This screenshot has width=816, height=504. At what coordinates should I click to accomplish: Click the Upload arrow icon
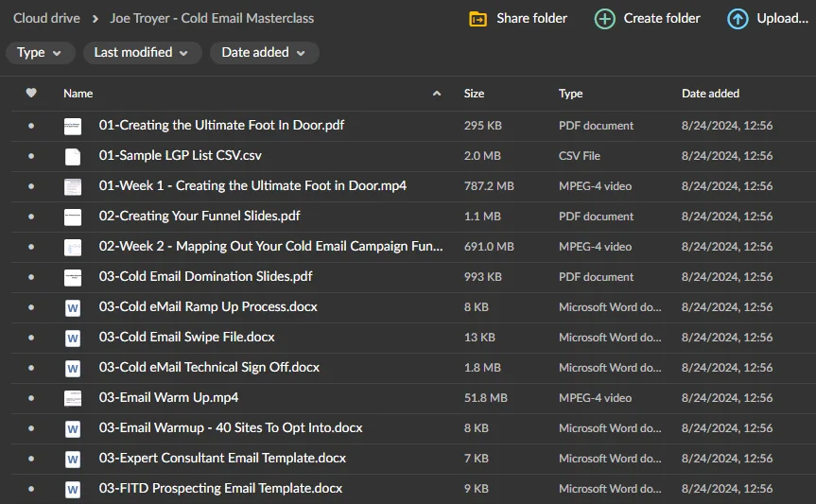pos(738,19)
